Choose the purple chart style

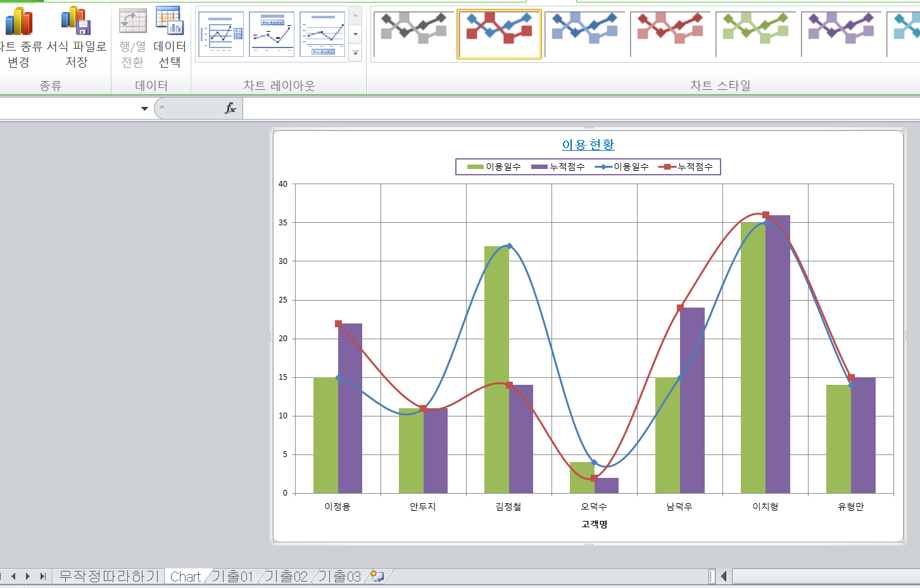(841, 34)
